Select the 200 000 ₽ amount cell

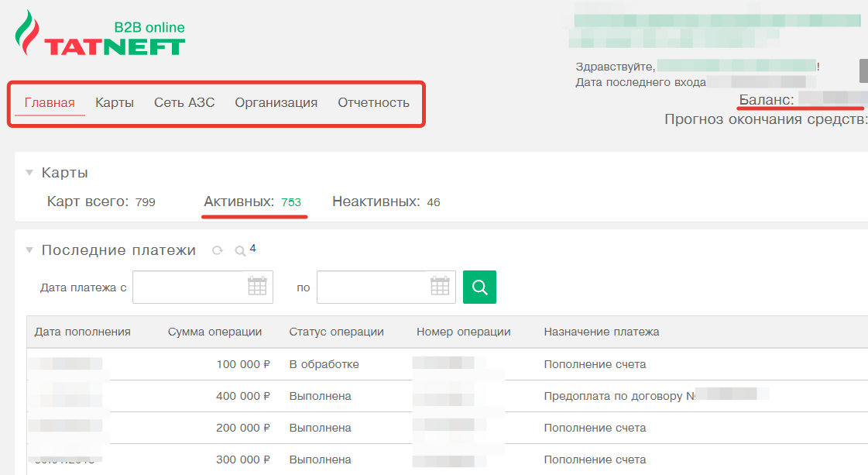pos(243,428)
